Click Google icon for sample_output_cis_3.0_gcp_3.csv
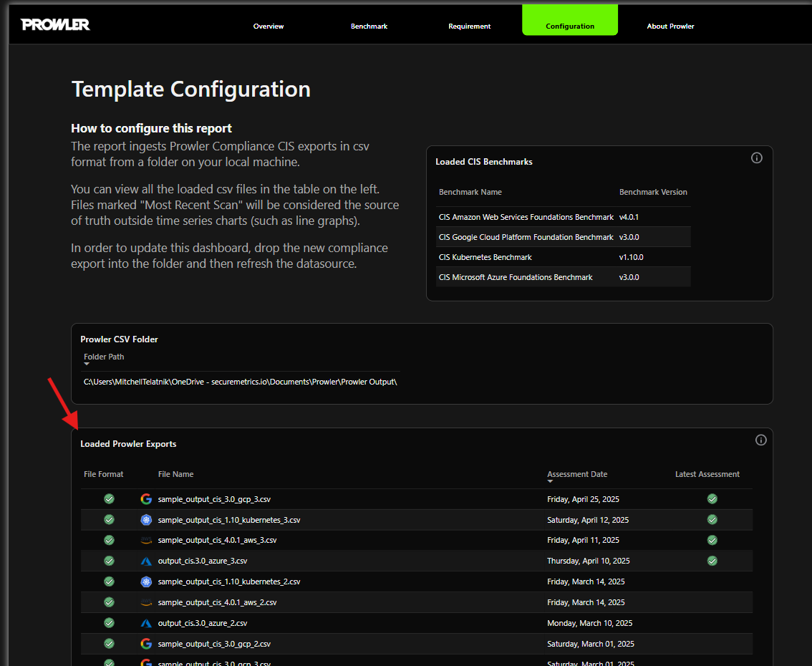This screenshot has width=812, height=666. click(x=146, y=499)
